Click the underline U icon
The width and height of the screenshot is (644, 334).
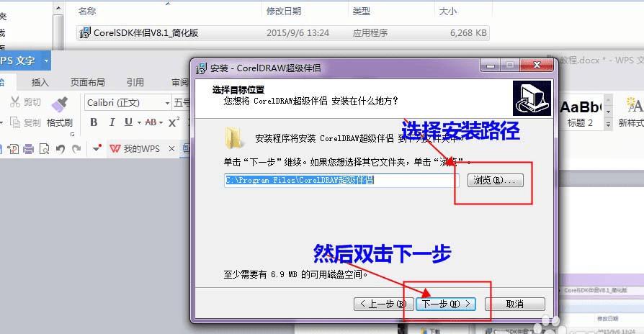(128, 122)
